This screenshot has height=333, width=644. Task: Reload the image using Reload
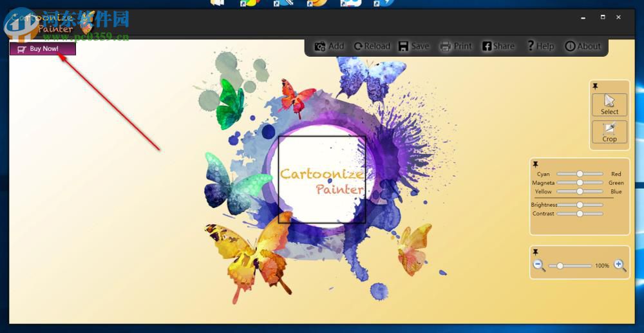372,46
